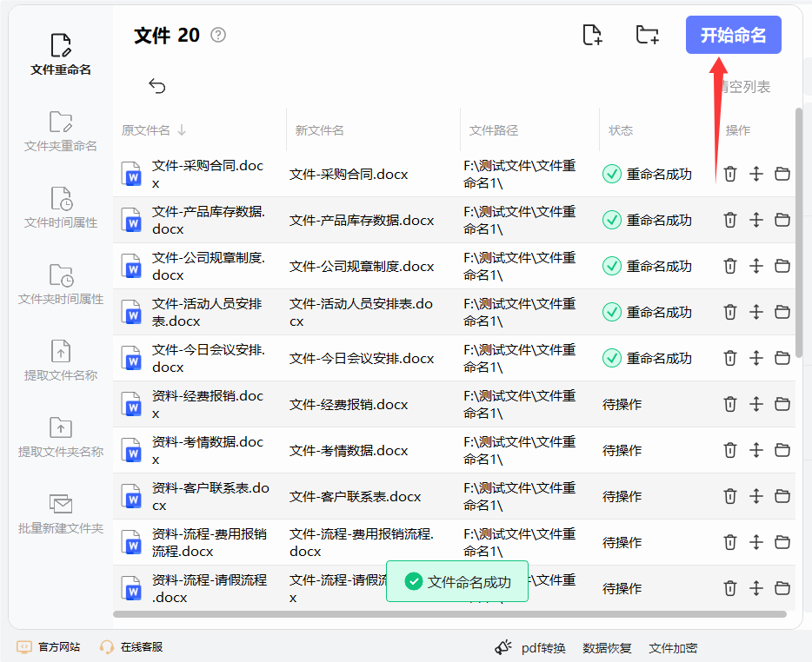The width and height of the screenshot is (812, 662).
Task: Click move icon for 文件-产品库存数据.docx row
Action: coord(756,220)
